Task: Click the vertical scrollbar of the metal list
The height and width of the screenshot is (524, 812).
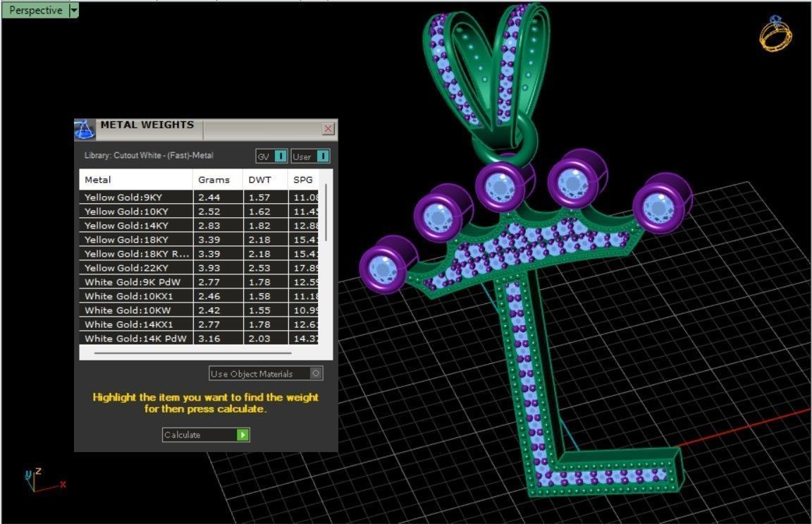Action: (326, 212)
